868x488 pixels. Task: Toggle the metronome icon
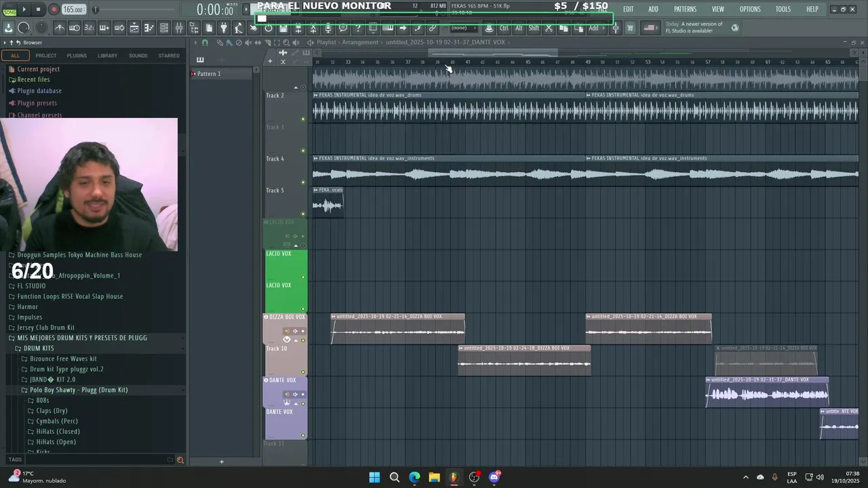pyautogui.click(x=60, y=28)
